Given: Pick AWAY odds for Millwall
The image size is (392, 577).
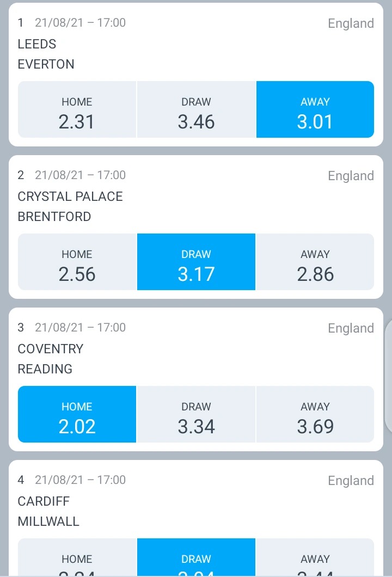Looking at the screenshot, I should click(x=315, y=557).
